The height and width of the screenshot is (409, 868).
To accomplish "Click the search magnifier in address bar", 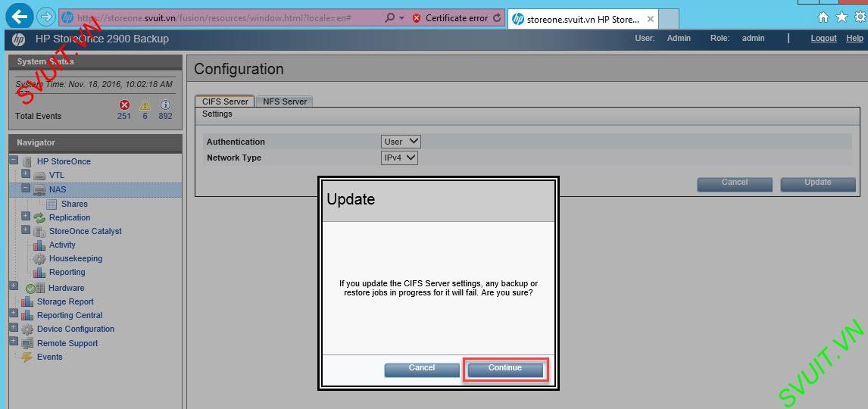I will click(x=390, y=17).
